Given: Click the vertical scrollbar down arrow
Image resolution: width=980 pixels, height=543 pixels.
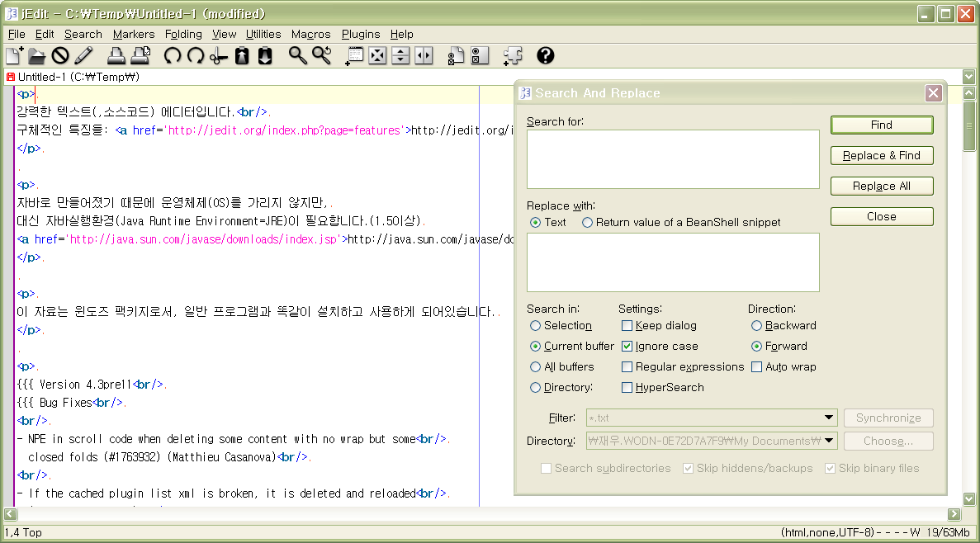Looking at the screenshot, I should [969, 498].
